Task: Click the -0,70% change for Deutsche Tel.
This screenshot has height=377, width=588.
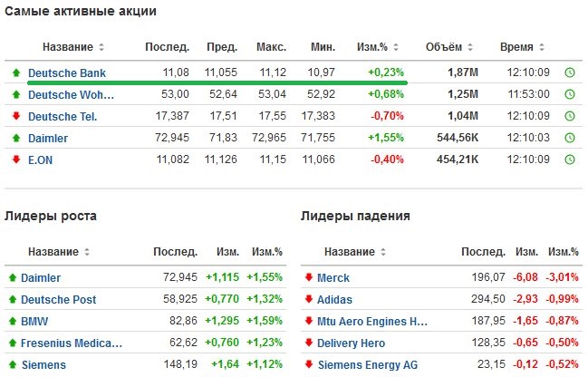Action: 388,115
